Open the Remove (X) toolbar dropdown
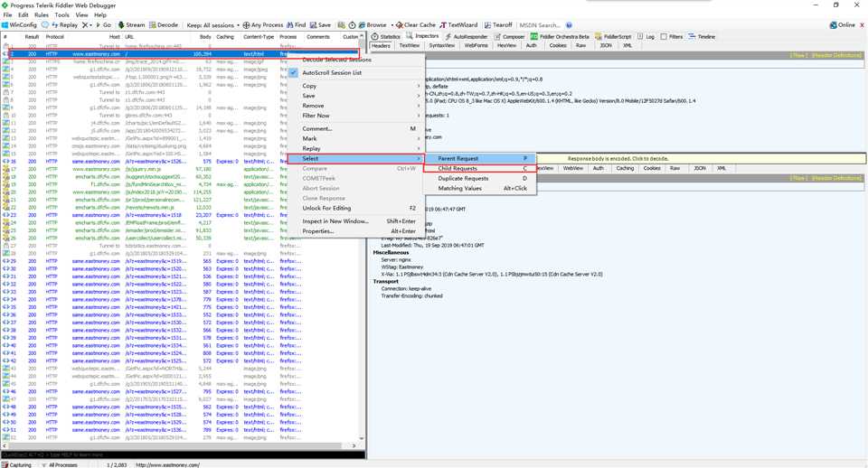Screen dimensions: 868x468 (87, 25)
